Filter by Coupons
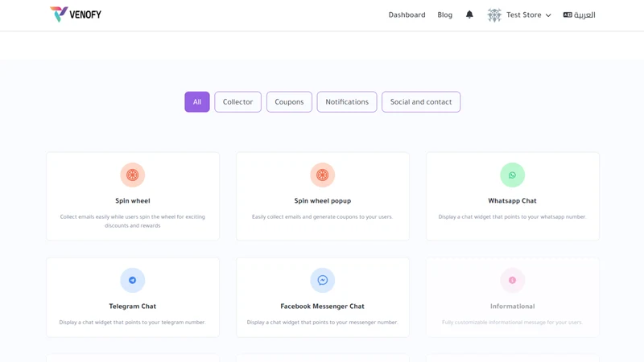The image size is (644, 362). (x=289, y=102)
